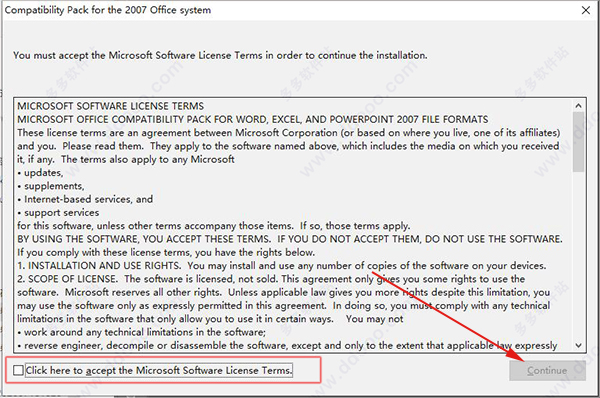600x398 pixels.
Task: Click the 'reverse engineer, decompile or disassemble' bullet
Action: [x=287, y=346]
